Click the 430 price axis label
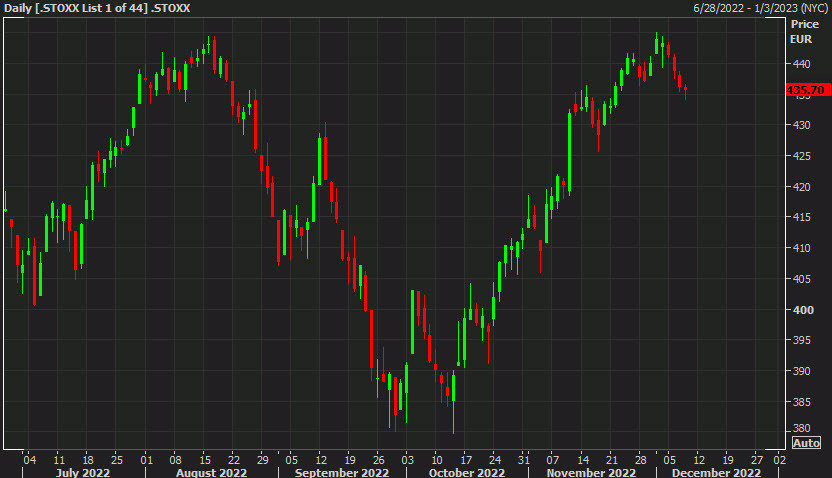Screen dimensions: 832x478 (x=801, y=125)
